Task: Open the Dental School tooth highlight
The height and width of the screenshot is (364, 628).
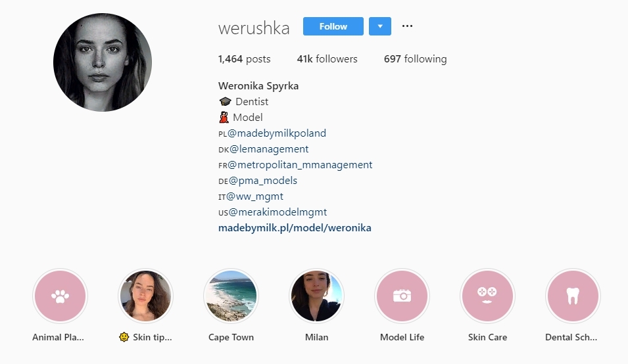Action: [x=573, y=296]
